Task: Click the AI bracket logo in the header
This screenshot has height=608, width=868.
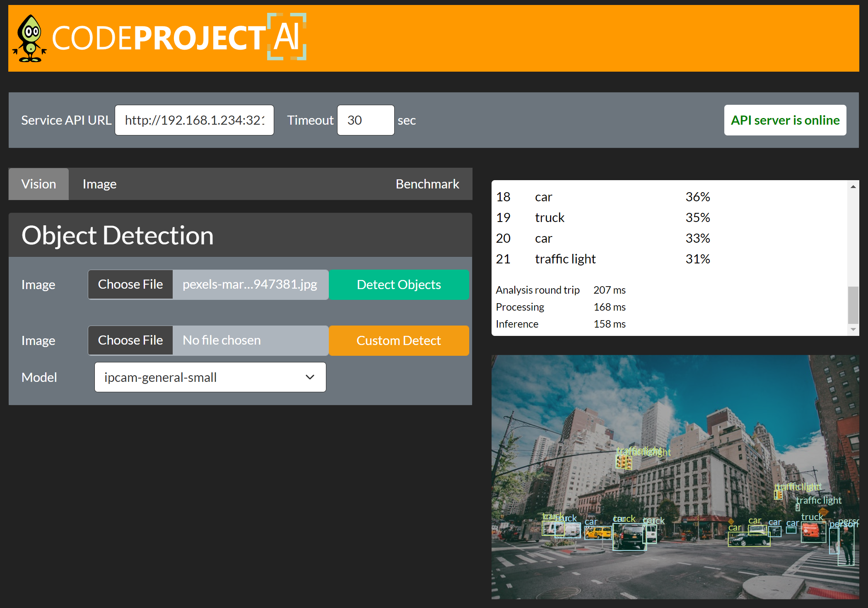Action: tap(286, 37)
